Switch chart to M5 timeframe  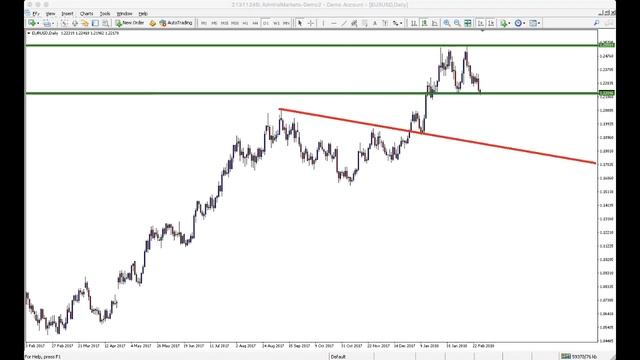pos(214,23)
